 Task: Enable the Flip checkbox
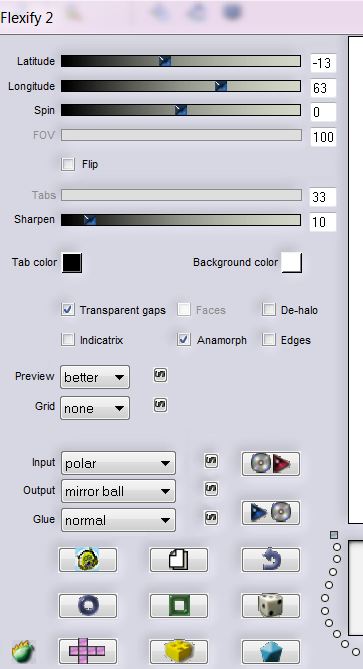68,164
